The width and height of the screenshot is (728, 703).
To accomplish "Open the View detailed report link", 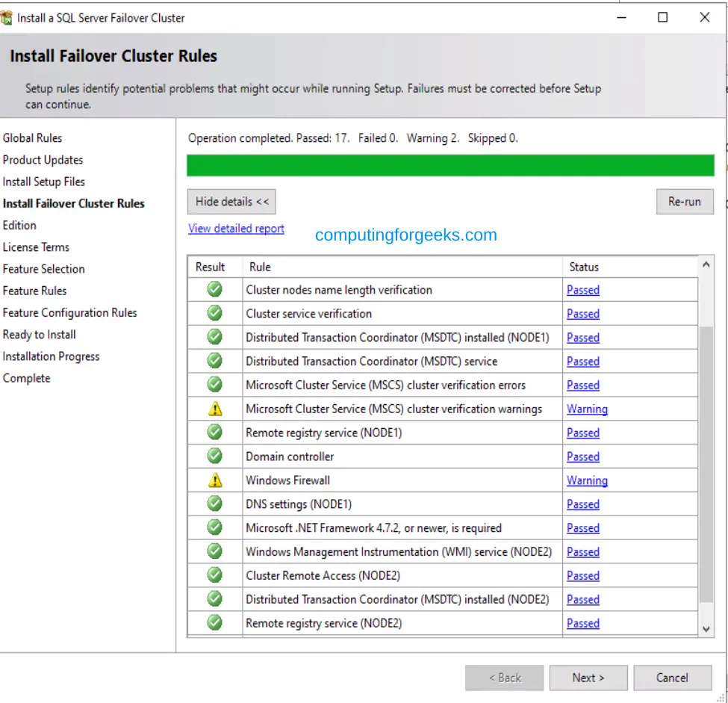I will 236,229.
